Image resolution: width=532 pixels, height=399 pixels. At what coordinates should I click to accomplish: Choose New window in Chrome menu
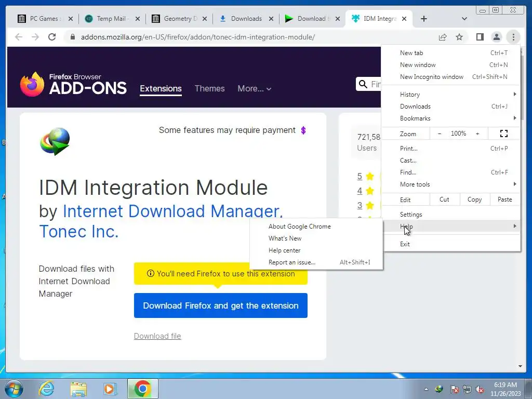(x=451, y=65)
